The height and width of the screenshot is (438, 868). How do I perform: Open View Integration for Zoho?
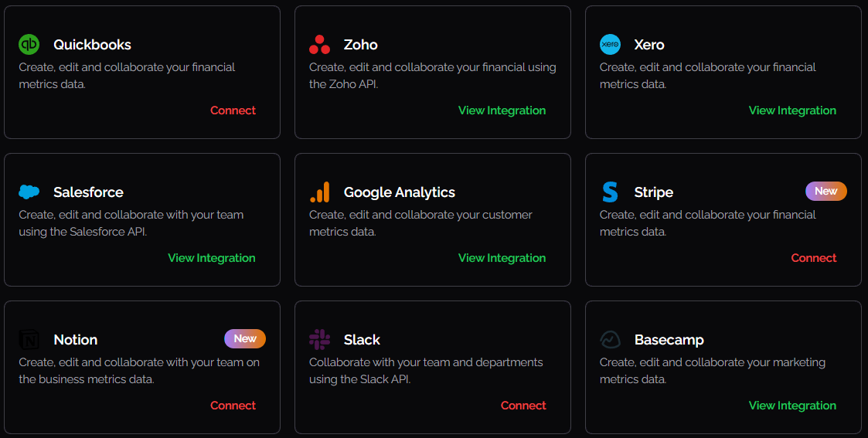(502, 110)
